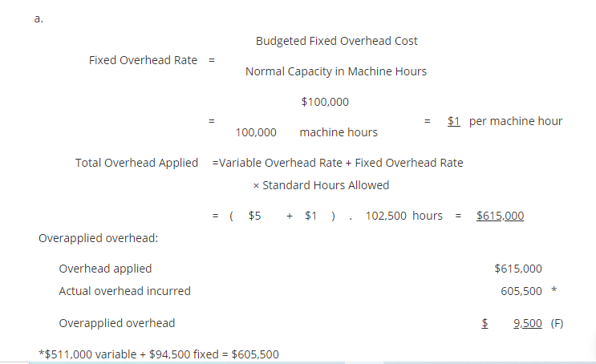
Task: Click the "Overapplied overhead:" section heading
Action: click(x=98, y=238)
